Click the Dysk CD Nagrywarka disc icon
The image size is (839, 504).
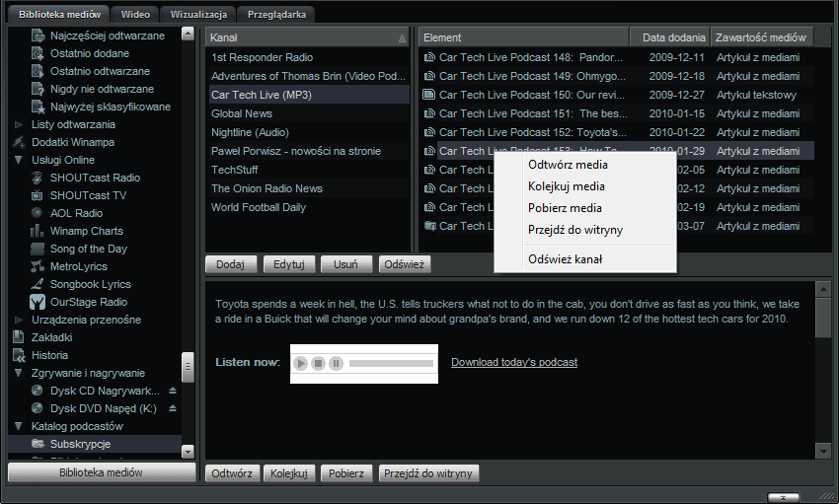click(37, 391)
